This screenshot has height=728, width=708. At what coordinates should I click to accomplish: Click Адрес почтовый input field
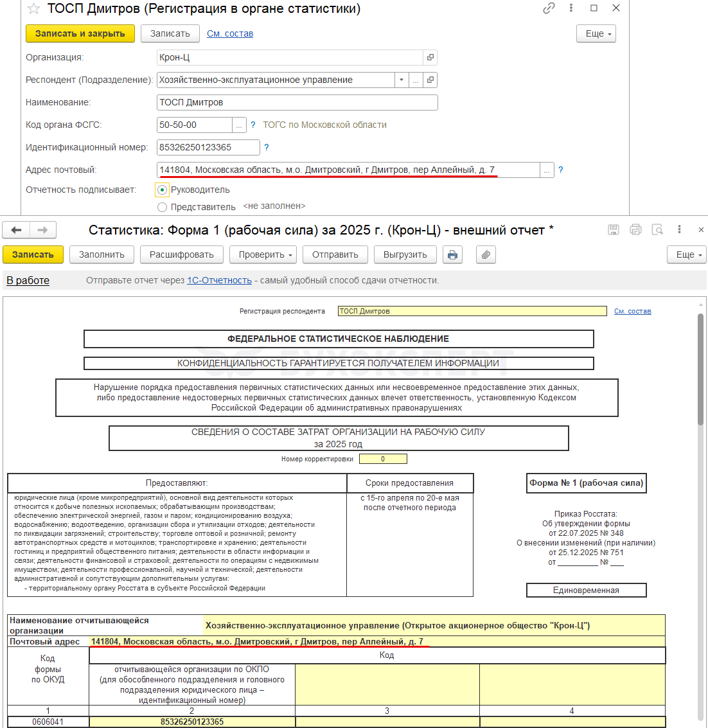(x=348, y=170)
